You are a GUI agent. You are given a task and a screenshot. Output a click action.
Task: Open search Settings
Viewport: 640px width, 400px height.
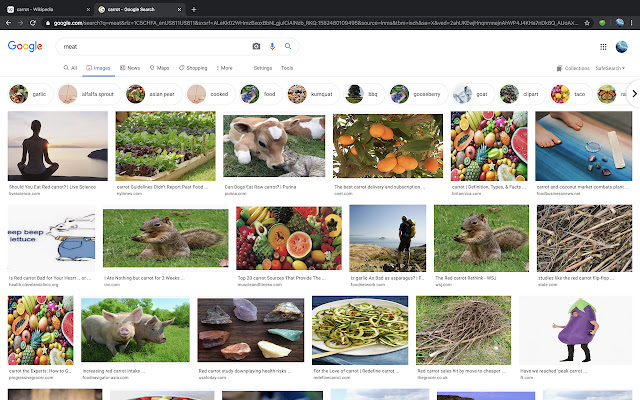coord(262,68)
